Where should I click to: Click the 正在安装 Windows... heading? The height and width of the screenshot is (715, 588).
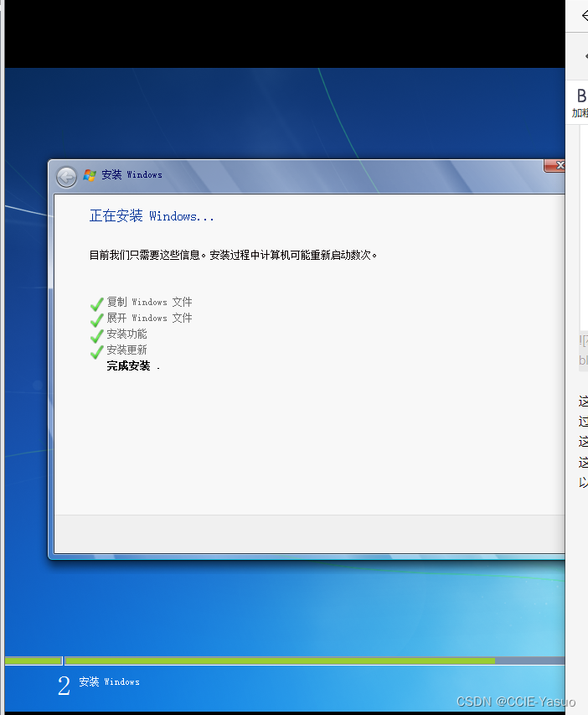click(x=152, y=215)
